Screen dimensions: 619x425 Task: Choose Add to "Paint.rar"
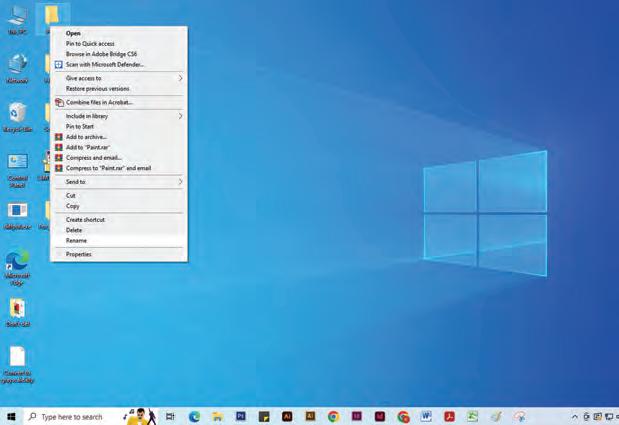(119, 147)
